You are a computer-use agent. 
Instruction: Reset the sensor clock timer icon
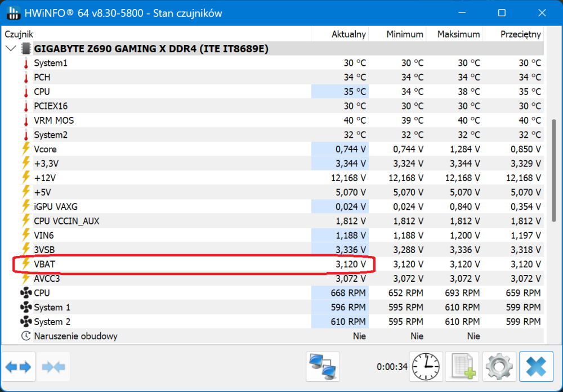coord(426,367)
